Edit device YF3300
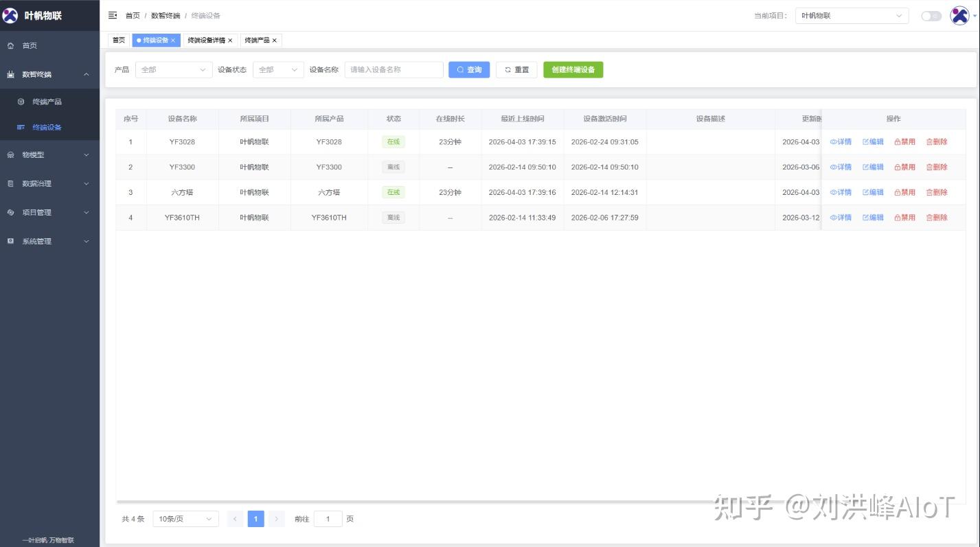This screenshot has height=547, width=980. [873, 167]
